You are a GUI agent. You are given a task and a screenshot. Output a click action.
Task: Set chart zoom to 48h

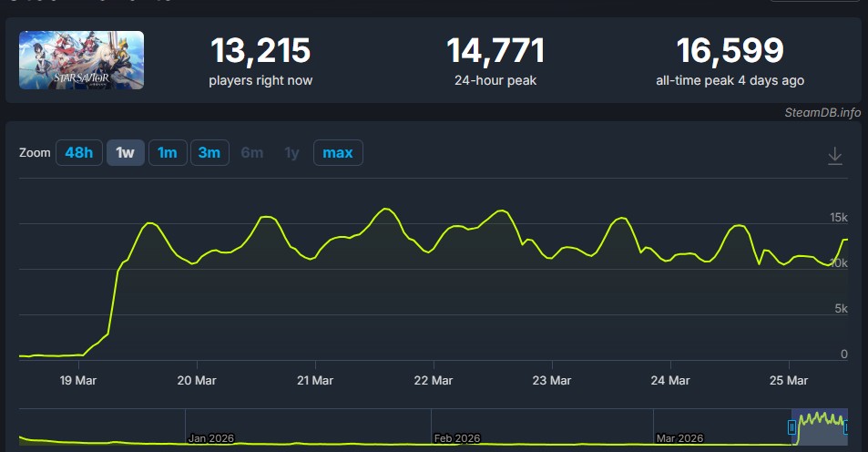click(79, 153)
